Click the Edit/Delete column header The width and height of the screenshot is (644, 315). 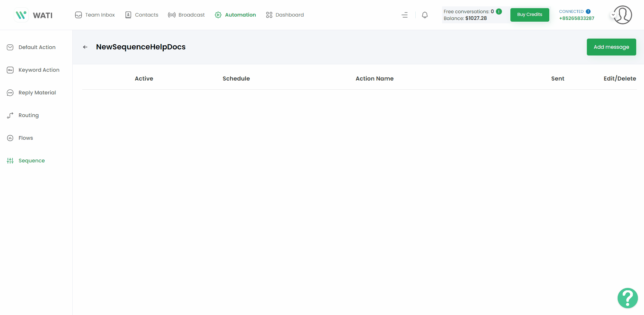(x=620, y=78)
